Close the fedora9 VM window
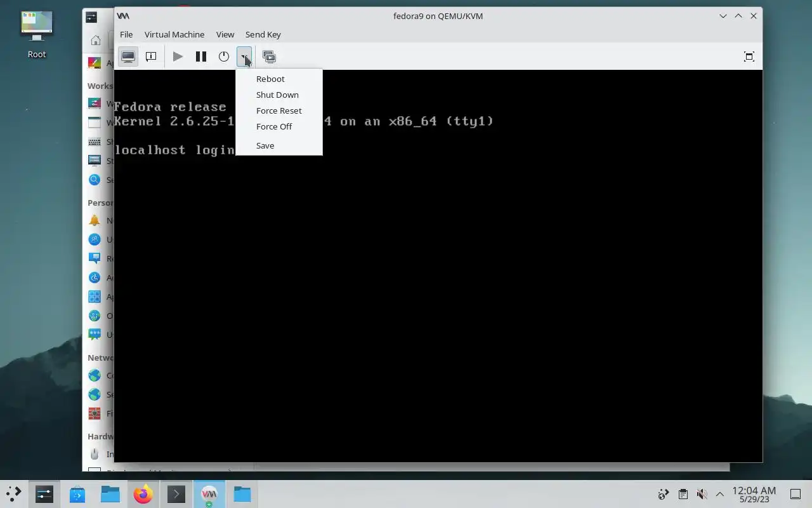The height and width of the screenshot is (508, 812). [x=754, y=16]
